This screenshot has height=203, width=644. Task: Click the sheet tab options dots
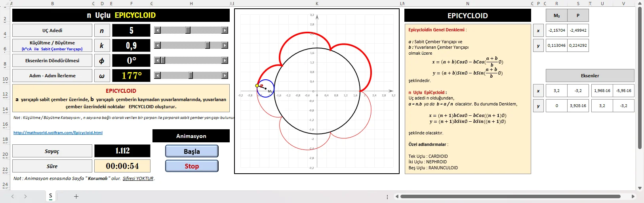[387, 197]
